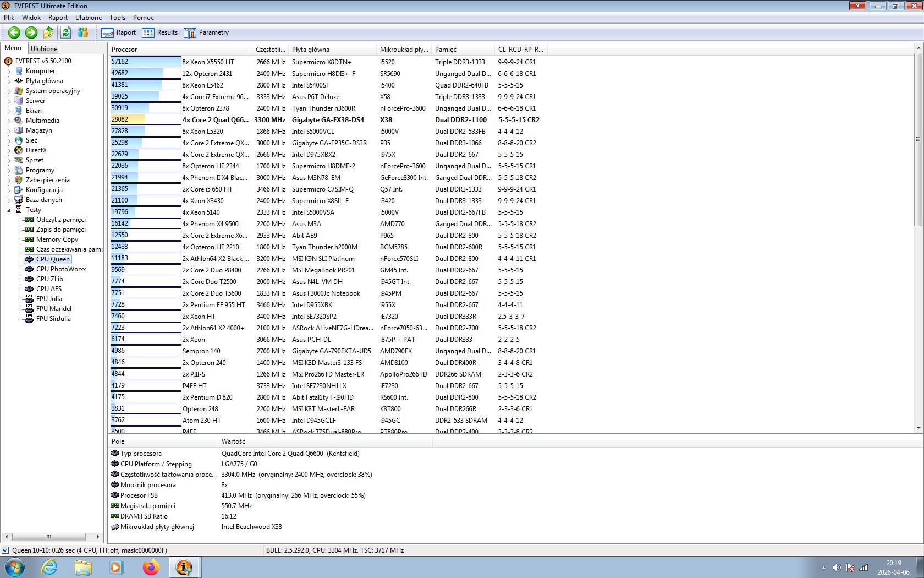Expand the Zabezpieczenia tree node

tap(9, 181)
